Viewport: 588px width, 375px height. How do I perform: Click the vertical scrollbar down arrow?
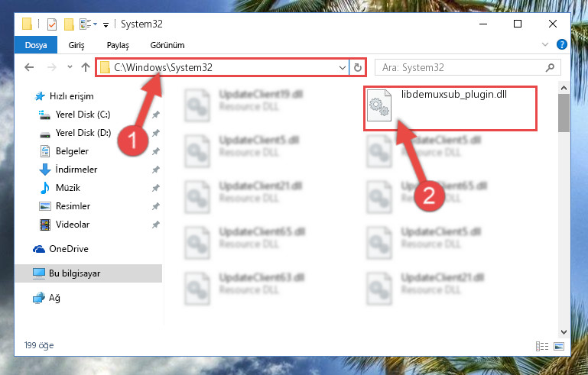click(564, 332)
